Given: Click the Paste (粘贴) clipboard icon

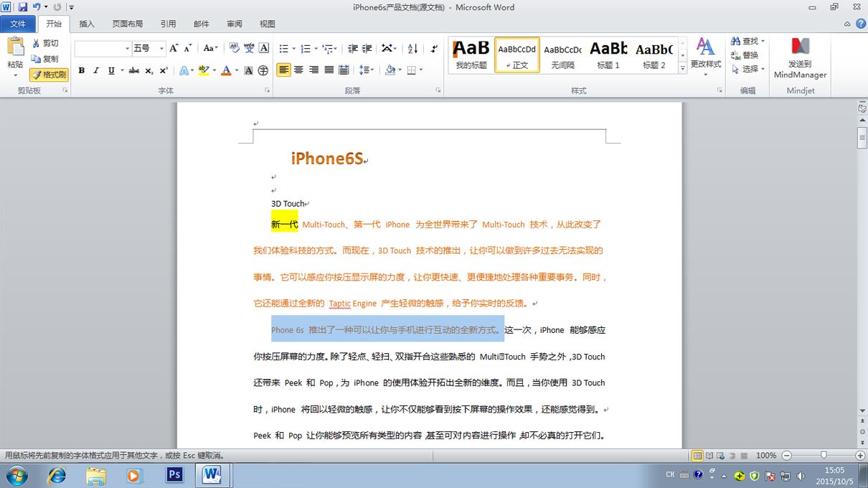Looking at the screenshot, I should [x=15, y=47].
